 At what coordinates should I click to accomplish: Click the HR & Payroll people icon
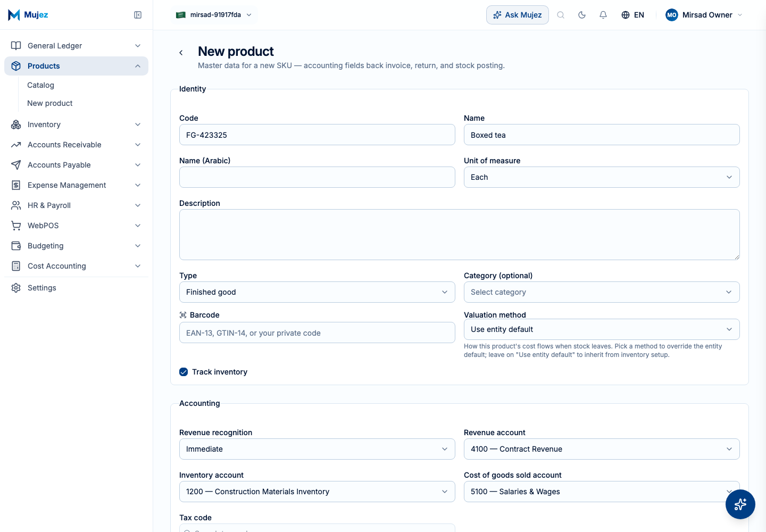[16, 205]
